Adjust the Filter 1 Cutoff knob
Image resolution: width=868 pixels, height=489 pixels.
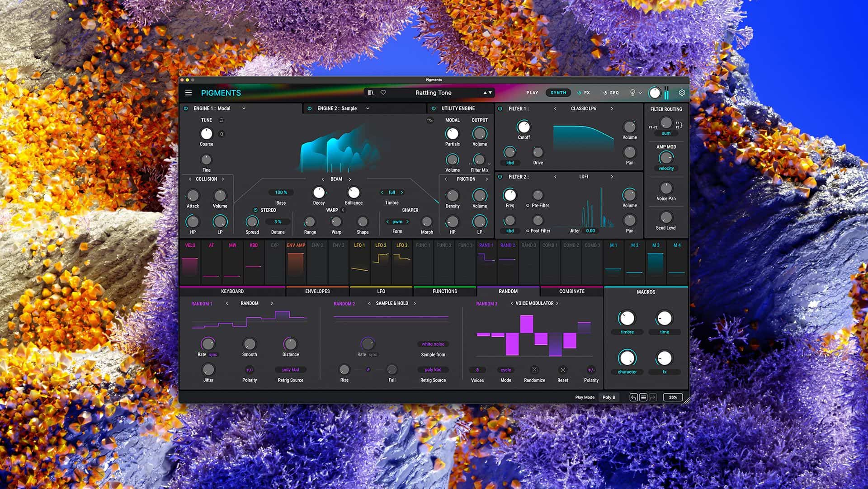pos(524,127)
